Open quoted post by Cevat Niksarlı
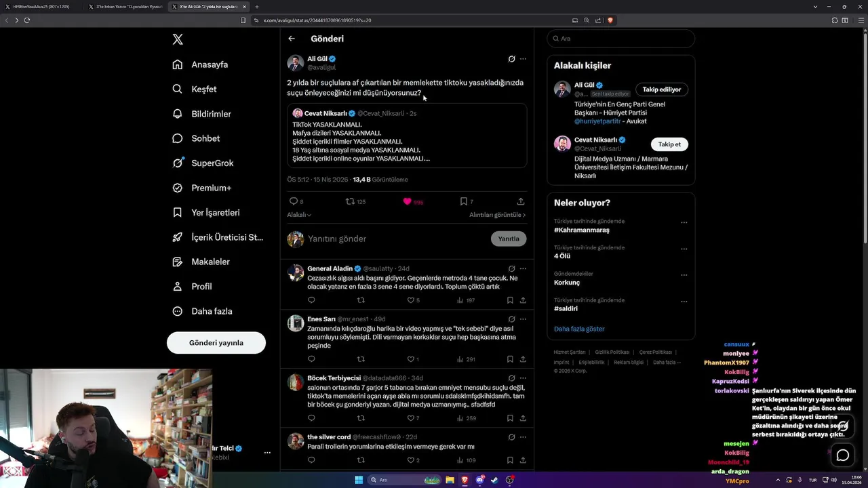The width and height of the screenshot is (868, 488). pos(407,136)
